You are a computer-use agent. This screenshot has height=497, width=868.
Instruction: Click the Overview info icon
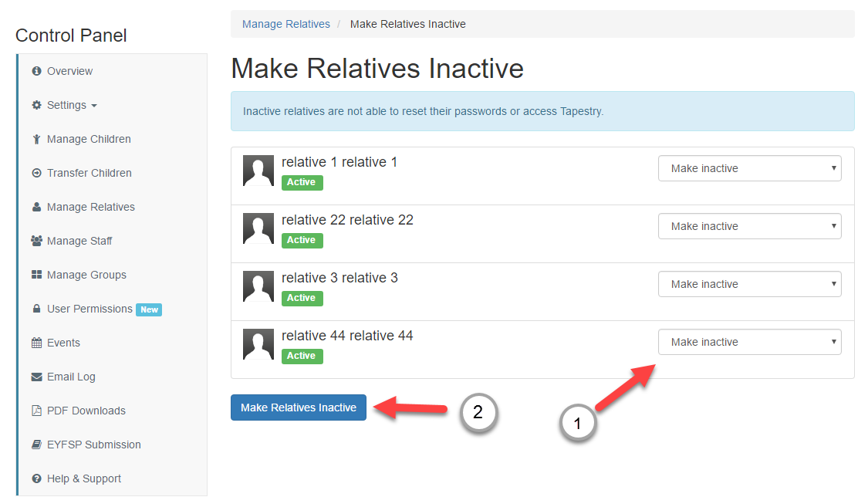click(x=36, y=71)
